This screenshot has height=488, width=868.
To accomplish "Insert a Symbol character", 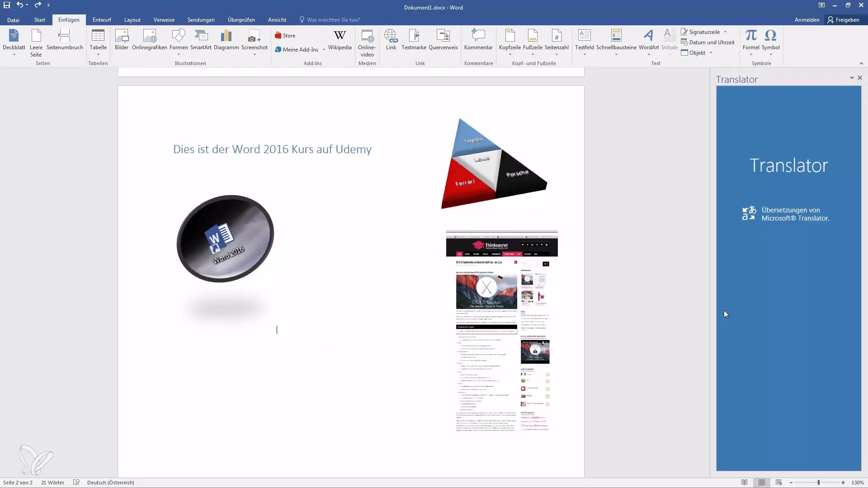I will (x=770, y=42).
